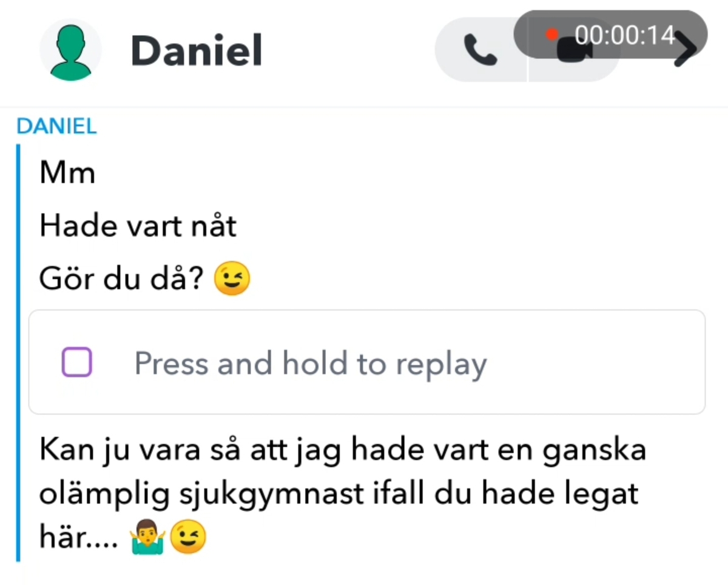
Task: Tap the right-pointing chevron arrow in header
Action: tap(686, 50)
